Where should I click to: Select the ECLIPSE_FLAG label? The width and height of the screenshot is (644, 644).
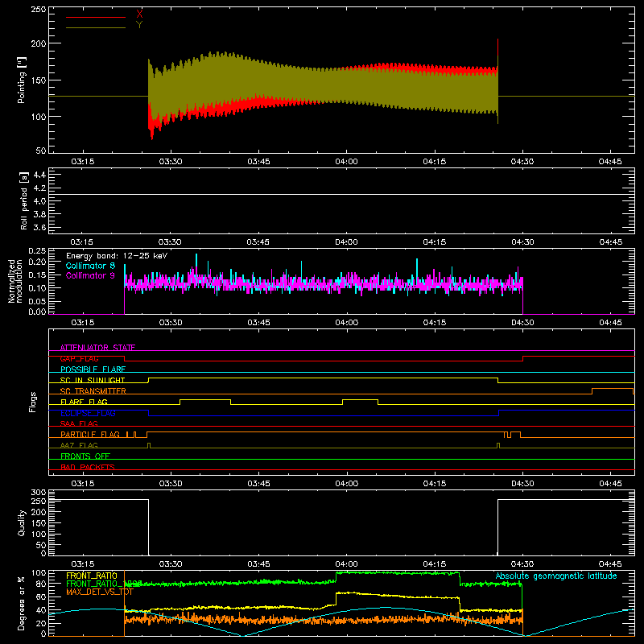88,413
